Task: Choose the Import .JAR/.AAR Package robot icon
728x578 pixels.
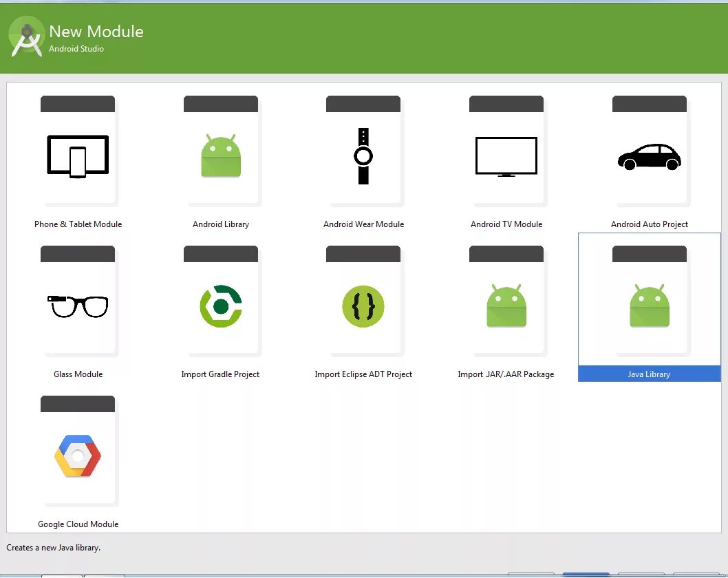Action: click(x=506, y=306)
